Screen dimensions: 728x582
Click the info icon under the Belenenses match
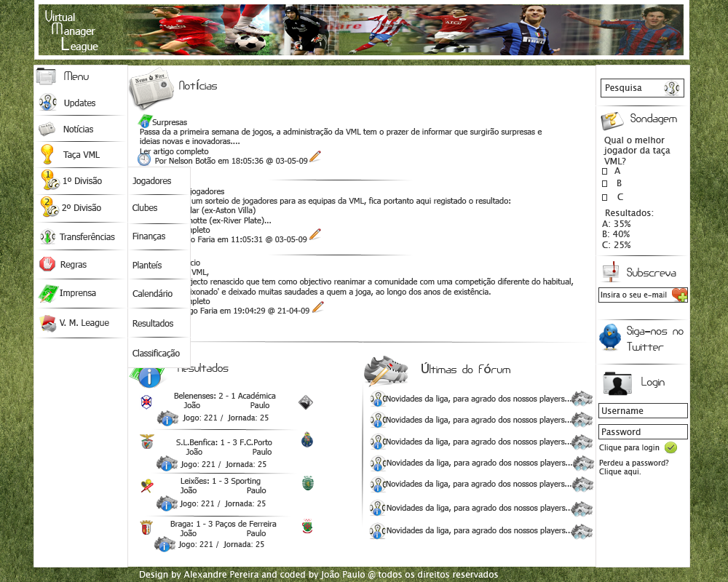click(x=167, y=418)
